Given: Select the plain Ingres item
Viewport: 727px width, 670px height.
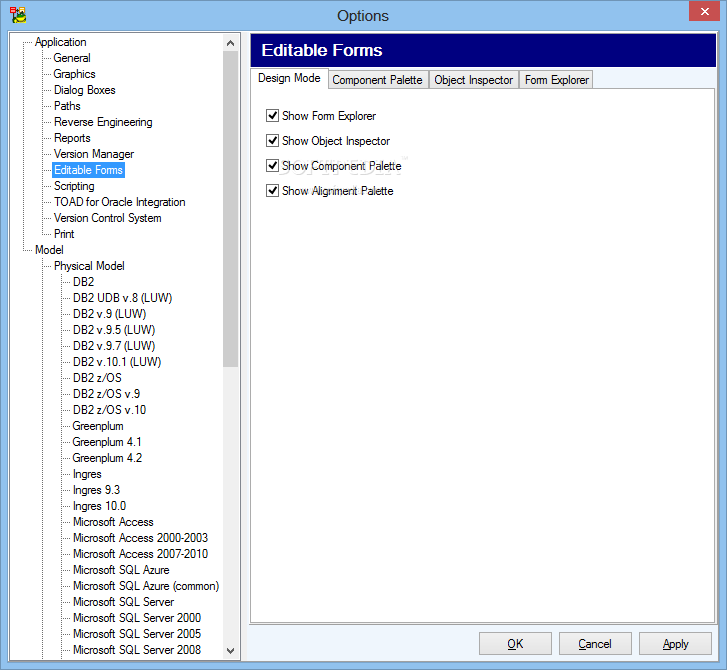Looking at the screenshot, I should pos(87,474).
